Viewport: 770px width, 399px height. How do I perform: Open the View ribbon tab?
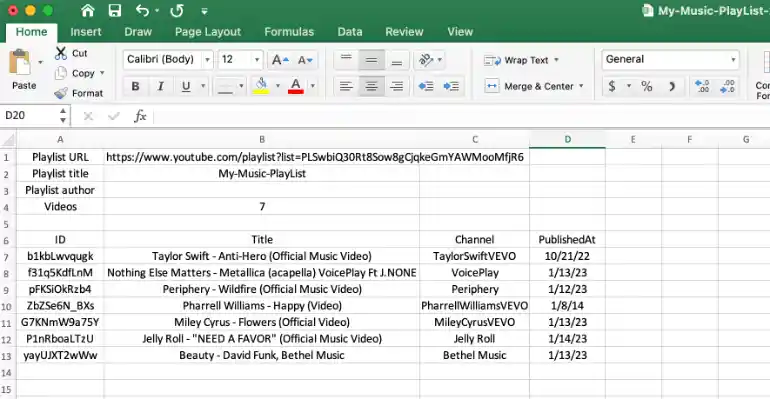(460, 32)
